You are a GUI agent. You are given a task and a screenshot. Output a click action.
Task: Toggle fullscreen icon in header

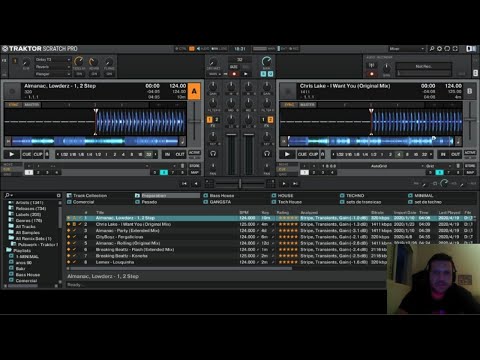[455, 49]
